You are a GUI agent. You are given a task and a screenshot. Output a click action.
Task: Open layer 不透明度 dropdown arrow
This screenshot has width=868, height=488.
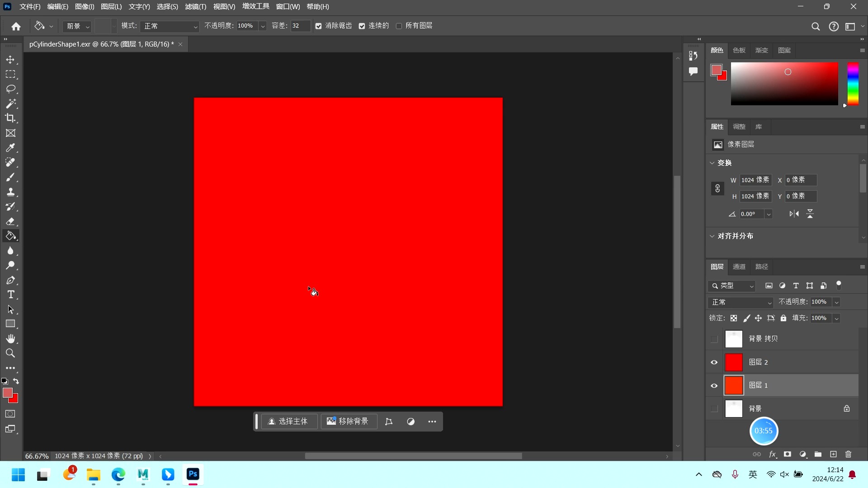pos(836,302)
